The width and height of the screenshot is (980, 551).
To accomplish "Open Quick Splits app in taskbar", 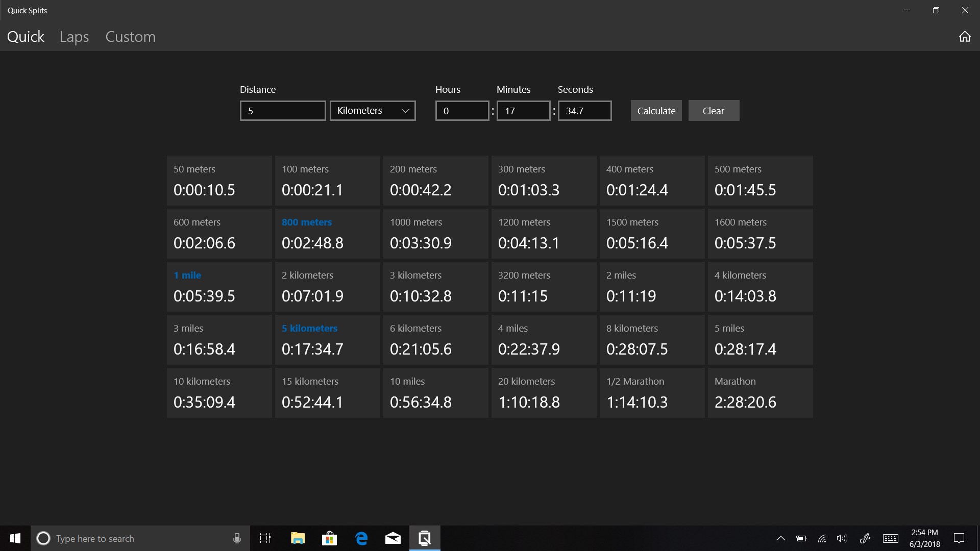I will point(424,538).
